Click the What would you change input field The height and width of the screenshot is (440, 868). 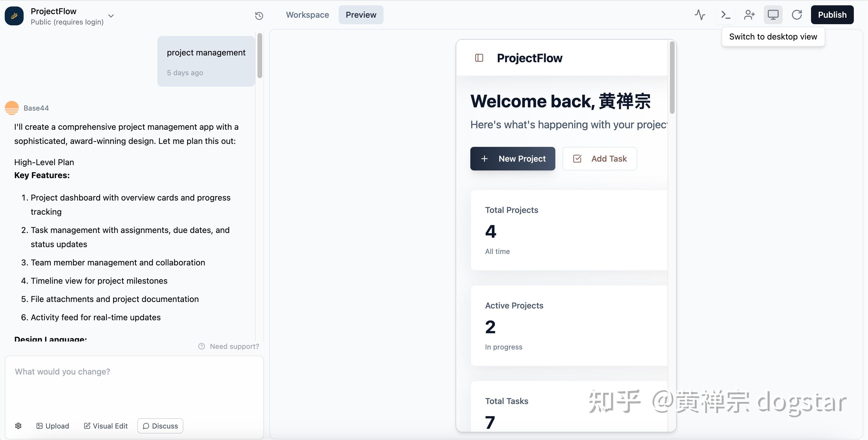134,371
